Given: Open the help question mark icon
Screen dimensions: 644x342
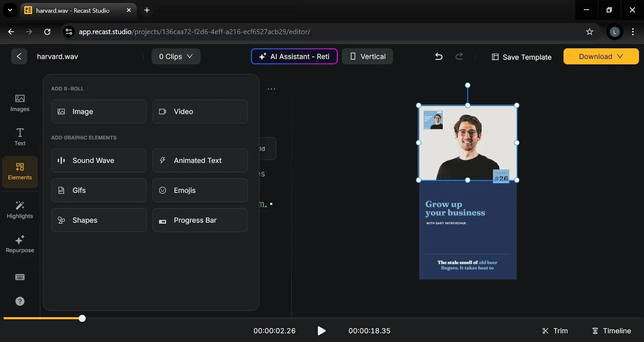Looking at the screenshot, I should tap(20, 301).
